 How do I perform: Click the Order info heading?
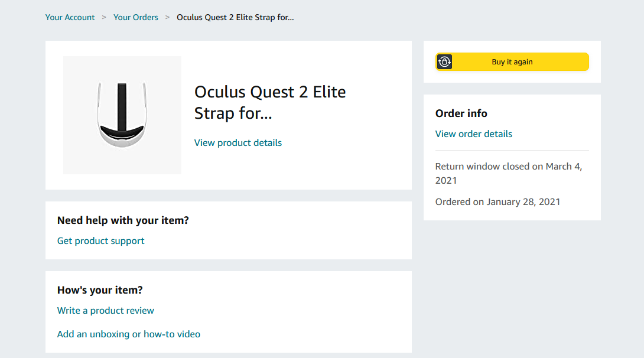461,113
